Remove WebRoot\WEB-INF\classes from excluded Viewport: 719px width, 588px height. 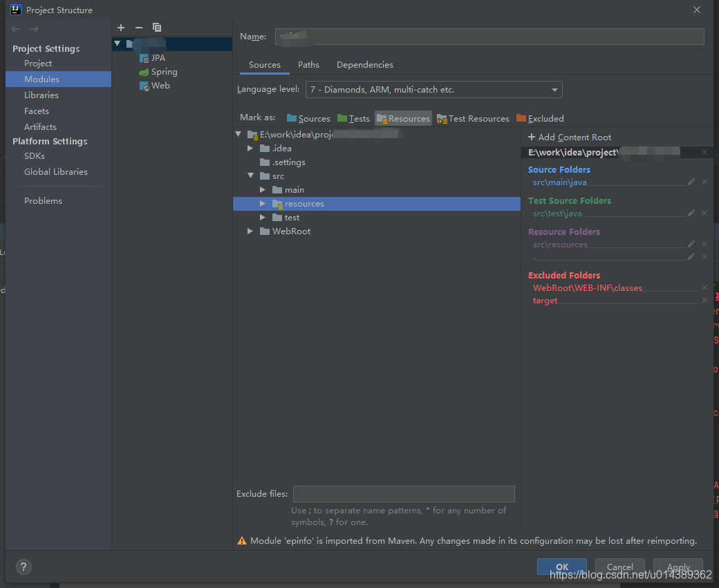704,288
